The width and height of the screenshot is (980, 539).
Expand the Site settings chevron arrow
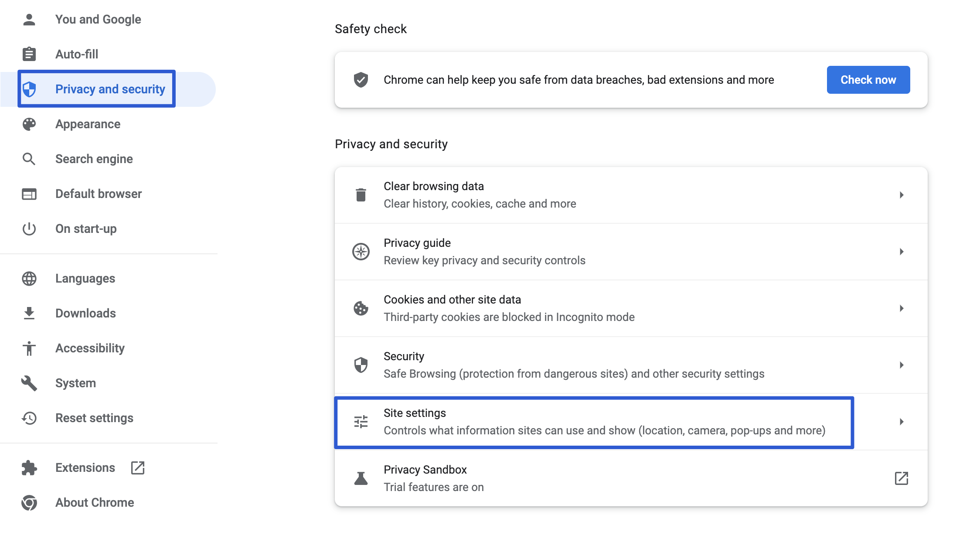tap(902, 422)
